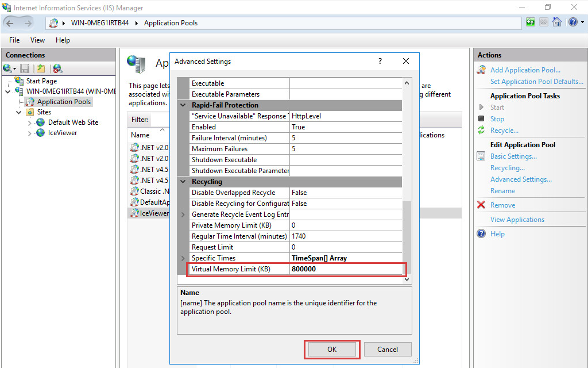Select Application Pools in the Connections tree
This screenshot has width=588, height=368.
(x=64, y=102)
